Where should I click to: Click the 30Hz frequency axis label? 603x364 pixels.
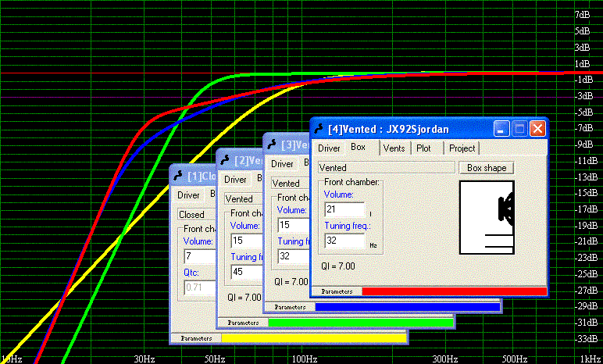click(145, 359)
